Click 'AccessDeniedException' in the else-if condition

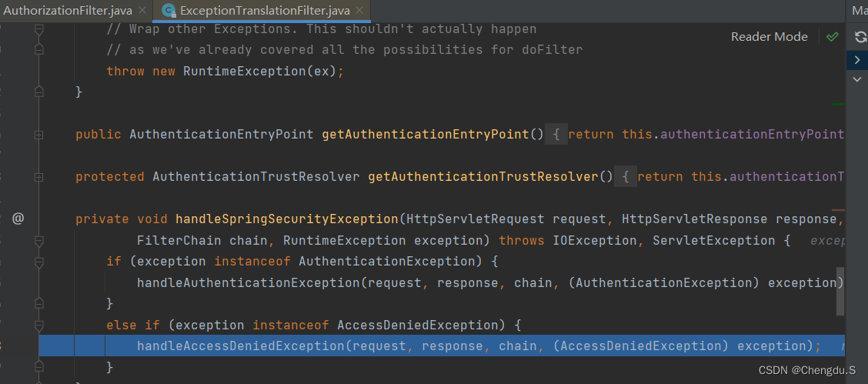click(x=418, y=326)
